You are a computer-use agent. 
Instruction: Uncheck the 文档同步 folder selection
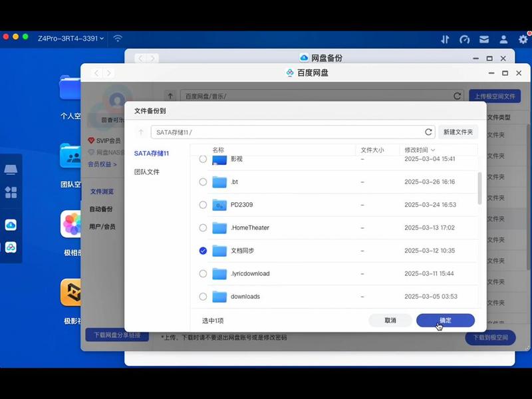click(x=203, y=251)
